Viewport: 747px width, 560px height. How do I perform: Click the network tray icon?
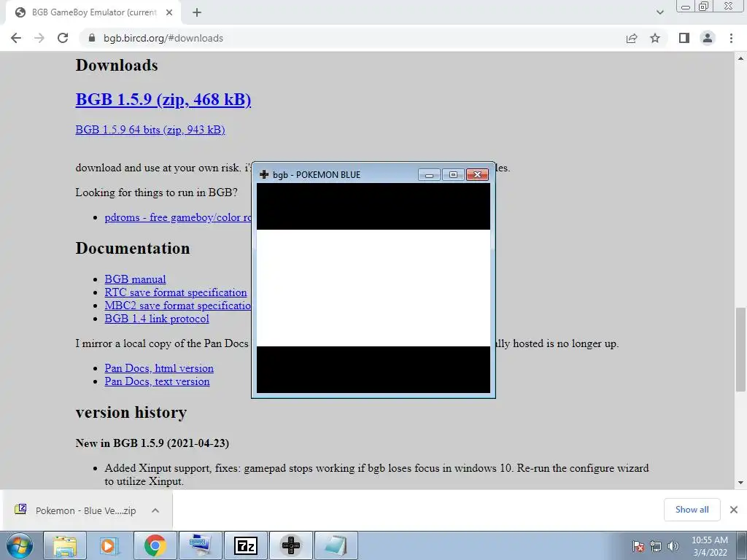(656, 546)
